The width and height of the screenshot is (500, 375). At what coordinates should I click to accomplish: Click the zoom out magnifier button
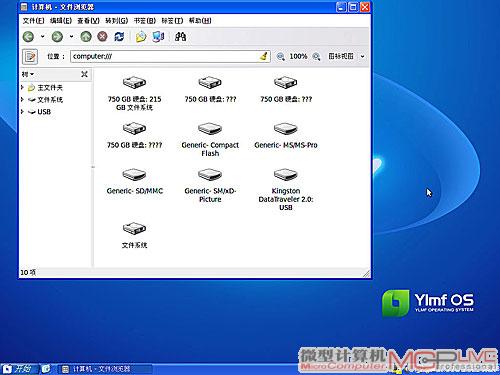[x=281, y=57]
